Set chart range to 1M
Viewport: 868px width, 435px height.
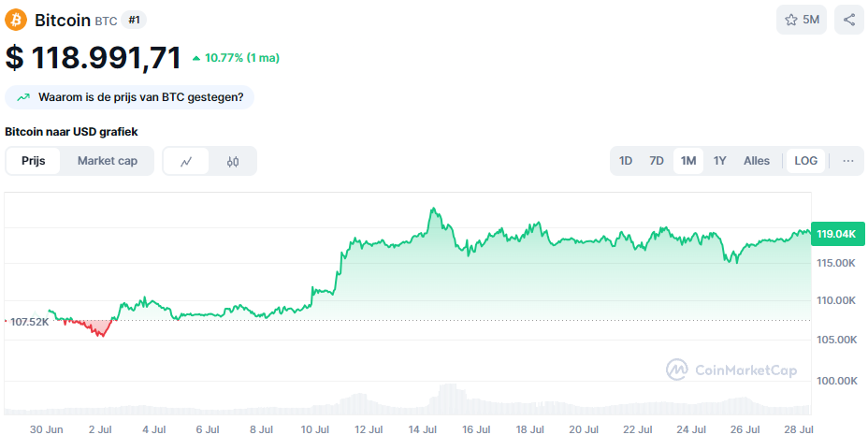click(x=688, y=161)
